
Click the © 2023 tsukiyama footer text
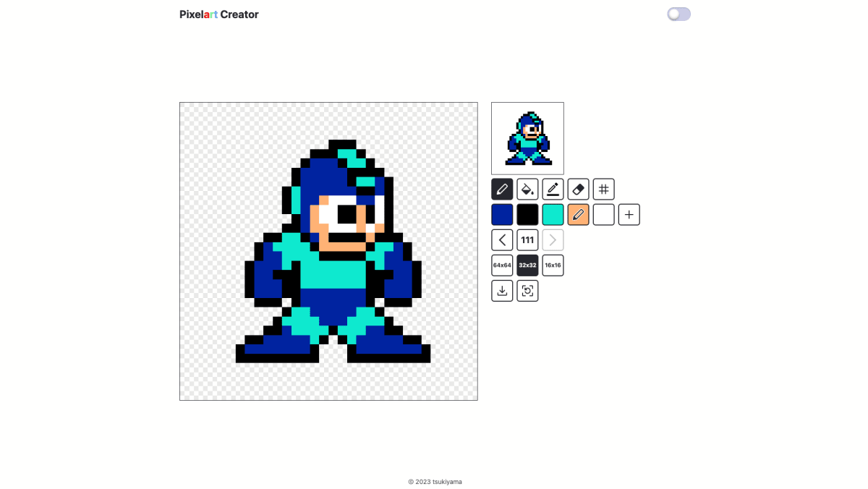[435, 482]
